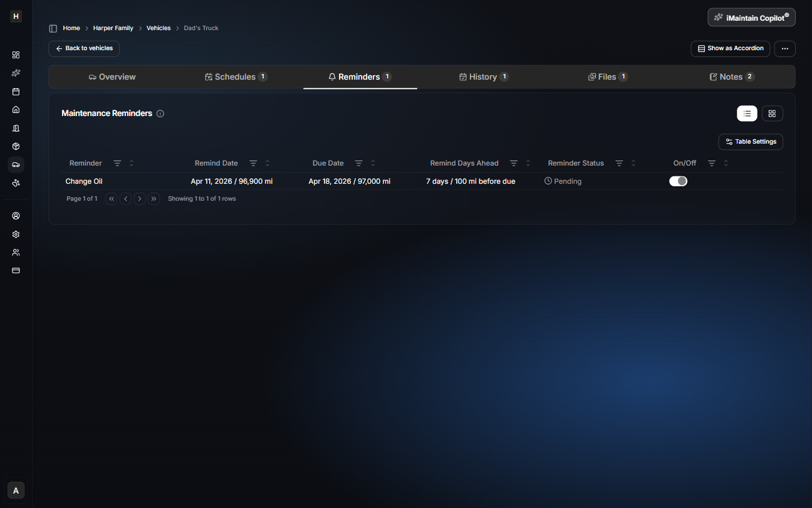Go to the last page of results
This screenshot has width=812, height=508.
click(x=154, y=199)
